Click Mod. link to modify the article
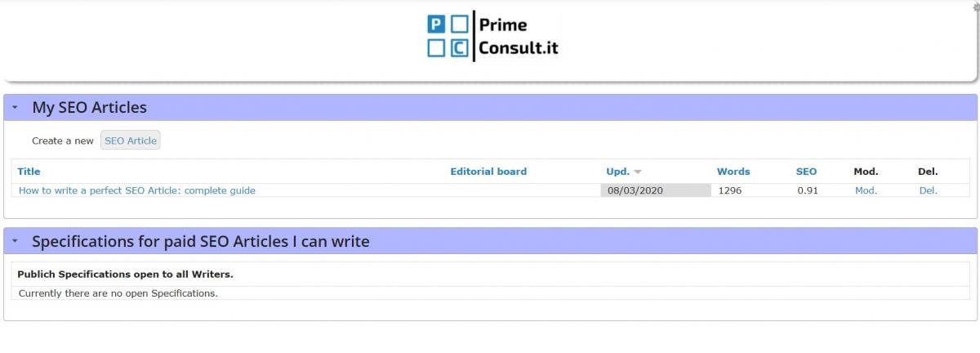The height and width of the screenshot is (353, 980). pos(866,190)
